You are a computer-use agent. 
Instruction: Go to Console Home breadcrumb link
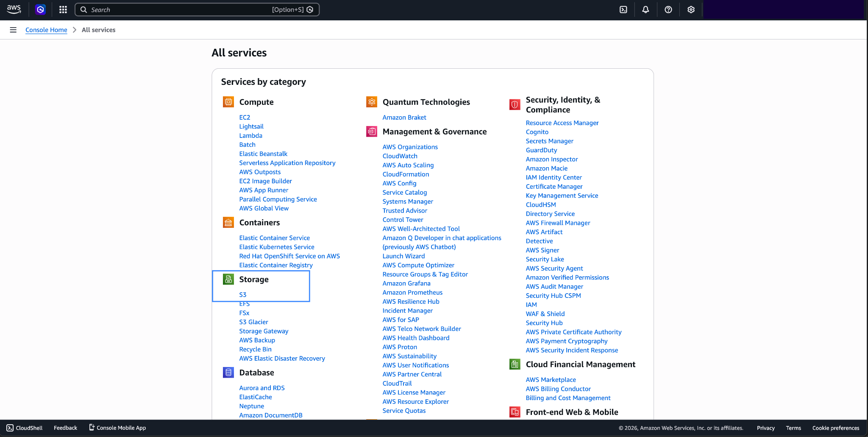[46, 30]
